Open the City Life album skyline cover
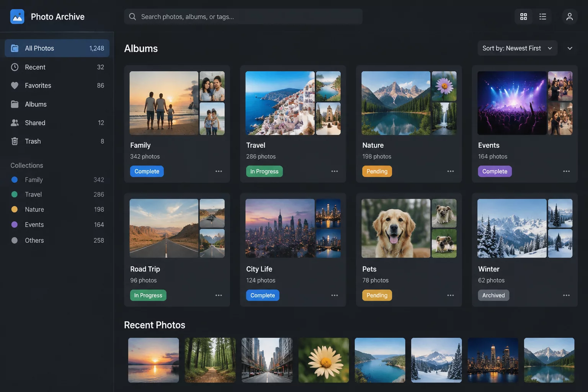The width and height of the screenshot is (588, 392). click(280, 228)
